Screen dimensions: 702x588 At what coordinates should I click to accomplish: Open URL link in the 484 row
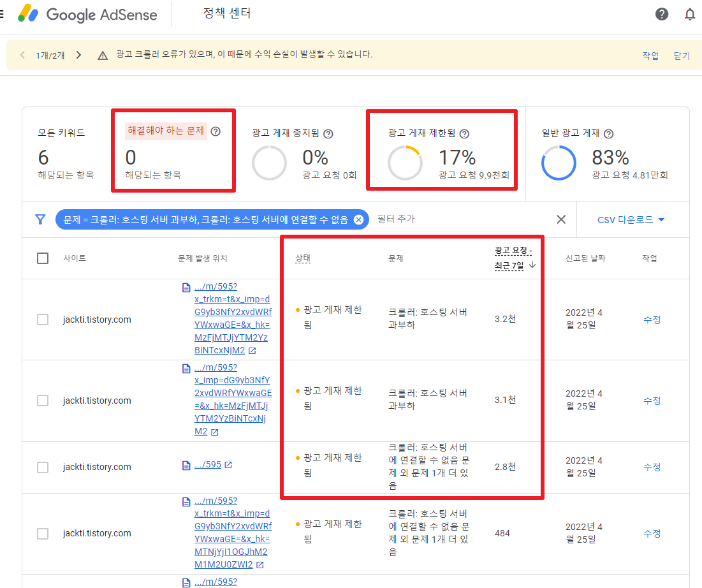233,533
